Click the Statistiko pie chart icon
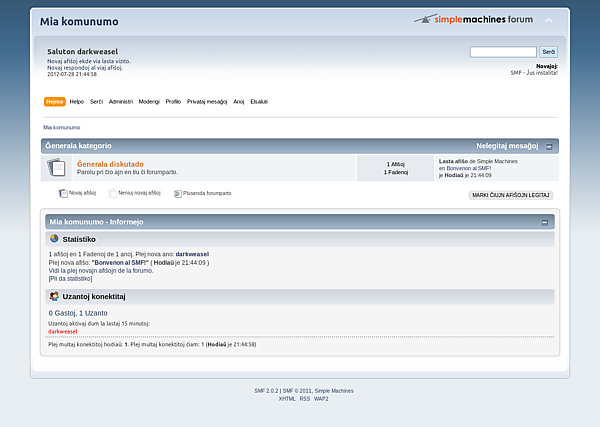 point(54,239)
